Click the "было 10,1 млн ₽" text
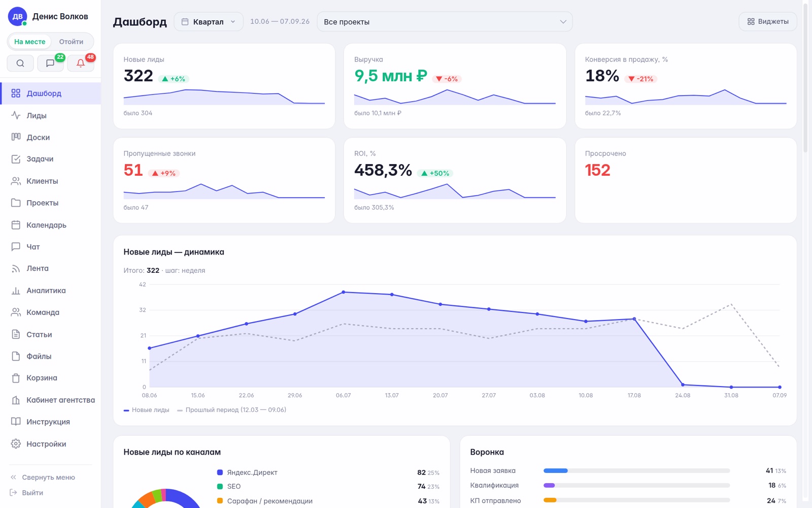 (378, 113)
